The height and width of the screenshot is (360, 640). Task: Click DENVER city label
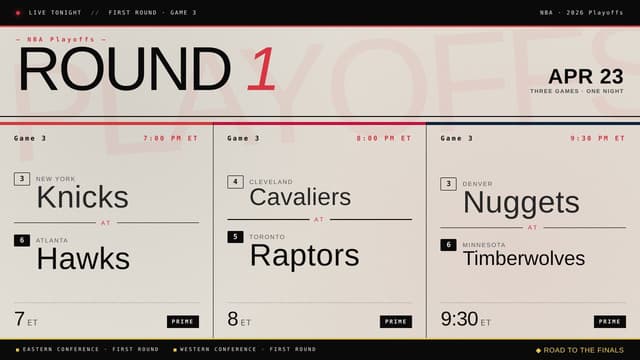pos(478,184)
